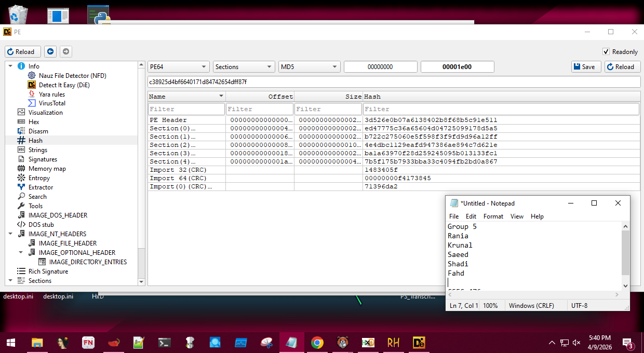The width and height of the screenshot is (644, 353).
Task: Click the Save button
Action: tap(586, 67)
